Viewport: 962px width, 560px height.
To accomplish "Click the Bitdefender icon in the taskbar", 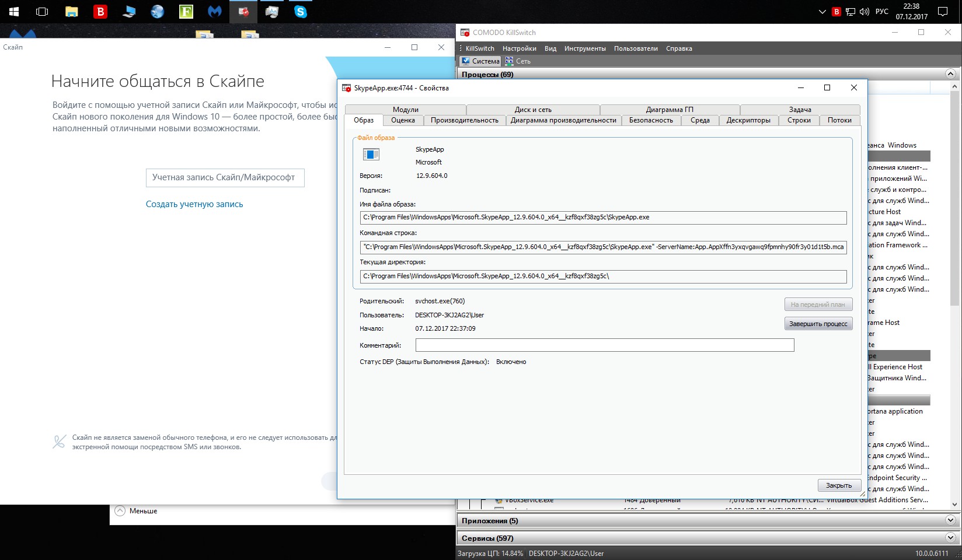I will tap(100, 12).
